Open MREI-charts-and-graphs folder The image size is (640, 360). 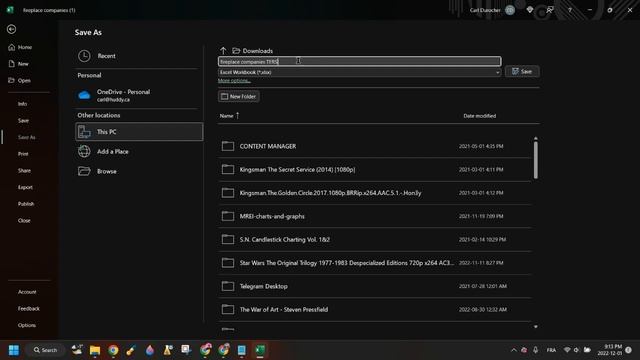375,216
